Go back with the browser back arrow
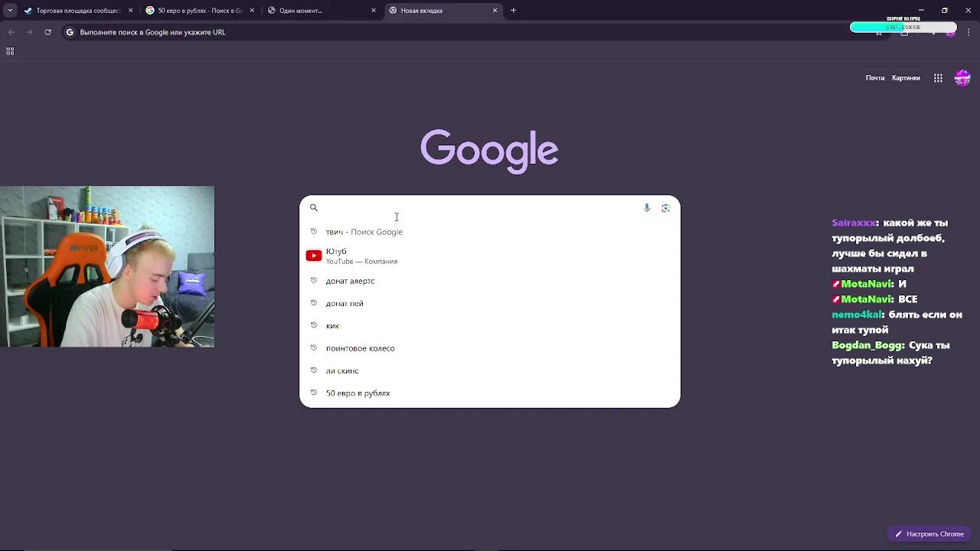This screenshot has height=551, width=980. (11, 32)
